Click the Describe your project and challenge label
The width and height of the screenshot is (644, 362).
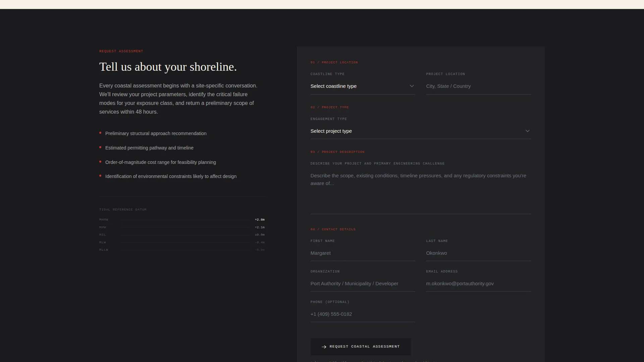tap(377, 164)
